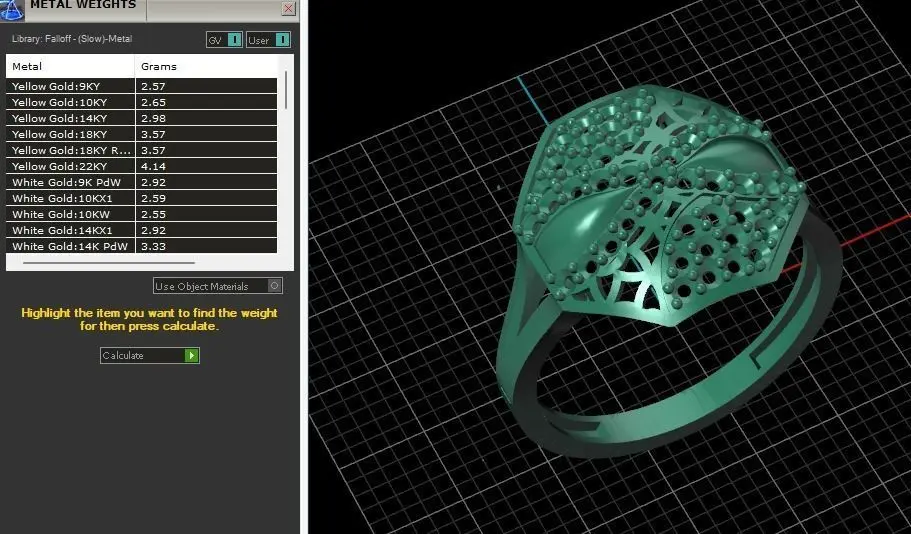Viewport: 911px width, 534px height.
Task: Click the Calculate button
Action: tap(149, 355)
